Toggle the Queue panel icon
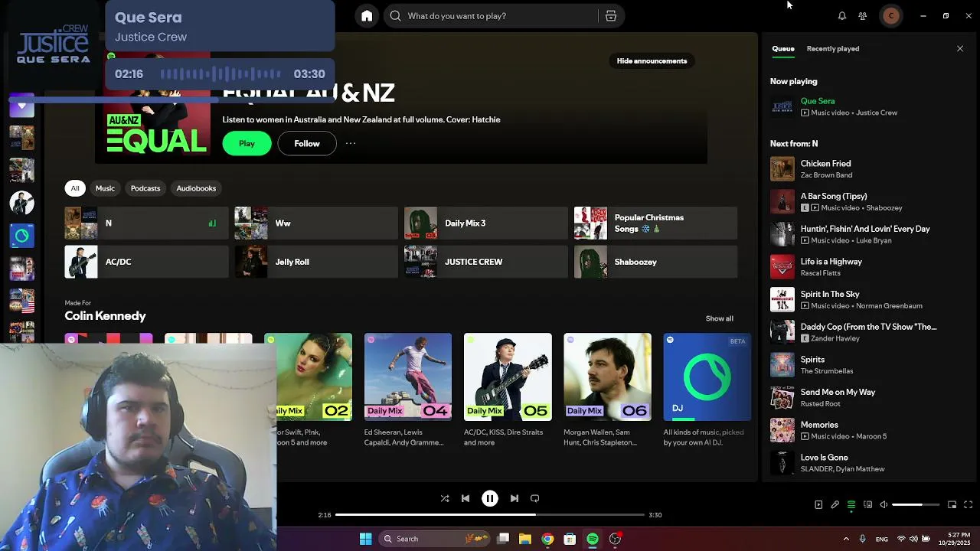Viewport: 980px width, 551px height. (x=851, y=505)
